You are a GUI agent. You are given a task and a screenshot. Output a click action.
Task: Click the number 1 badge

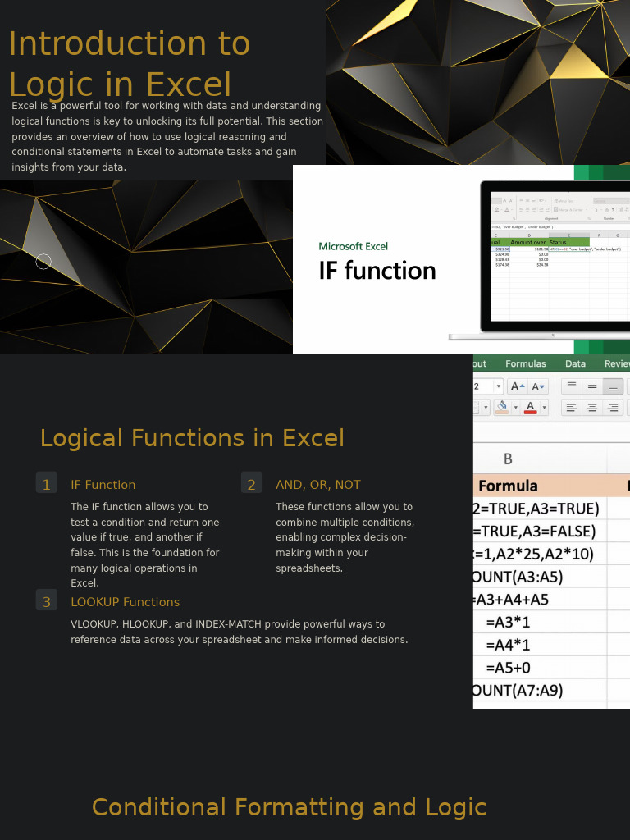(47, 482)
